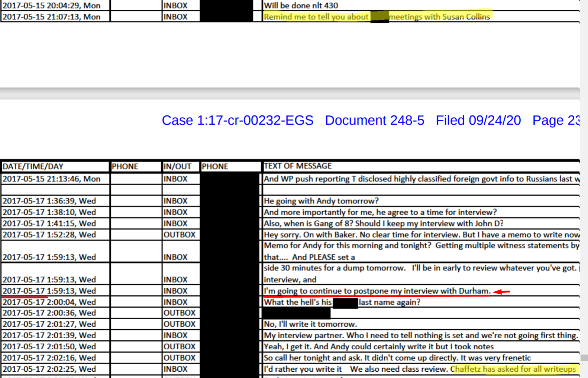Click message 'So call her tonight and ask'
588x378 pixels.
[x=397, y=358]
